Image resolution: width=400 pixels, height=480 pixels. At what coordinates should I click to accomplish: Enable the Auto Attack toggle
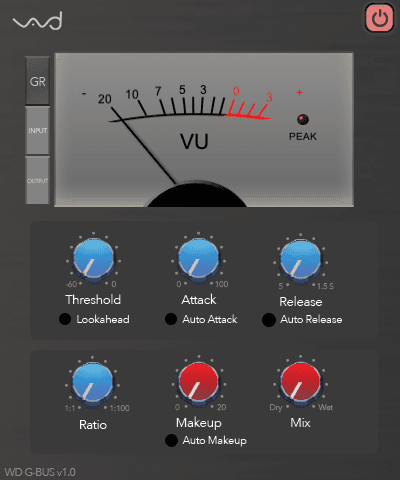tap(171, 319)
